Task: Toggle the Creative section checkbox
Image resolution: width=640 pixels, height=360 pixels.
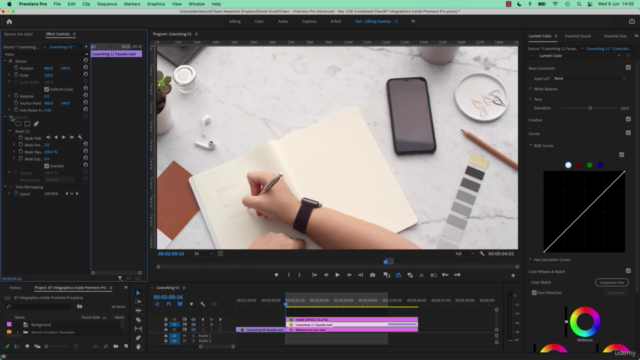Action: click(628, 119)
